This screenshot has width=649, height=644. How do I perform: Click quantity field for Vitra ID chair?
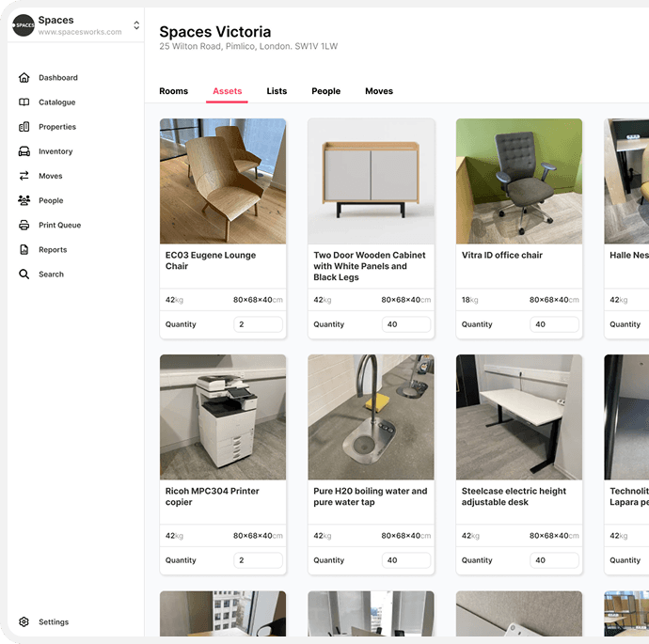point(554,324)
